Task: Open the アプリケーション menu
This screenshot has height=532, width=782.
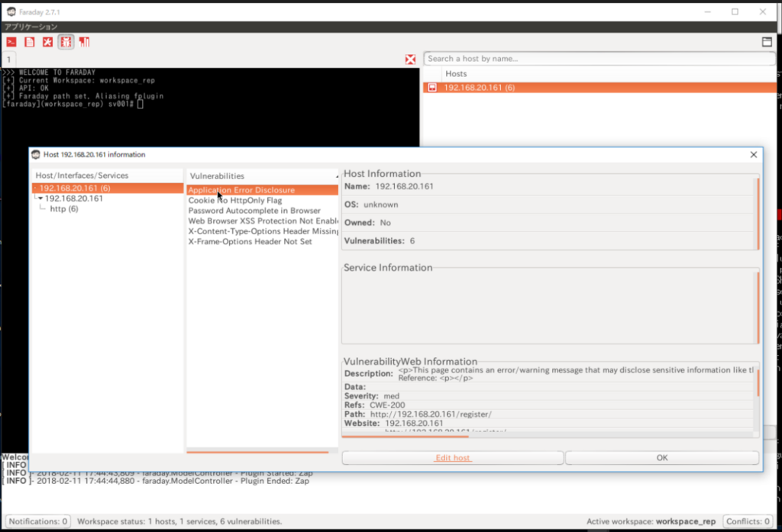Action: click(31, 27)
